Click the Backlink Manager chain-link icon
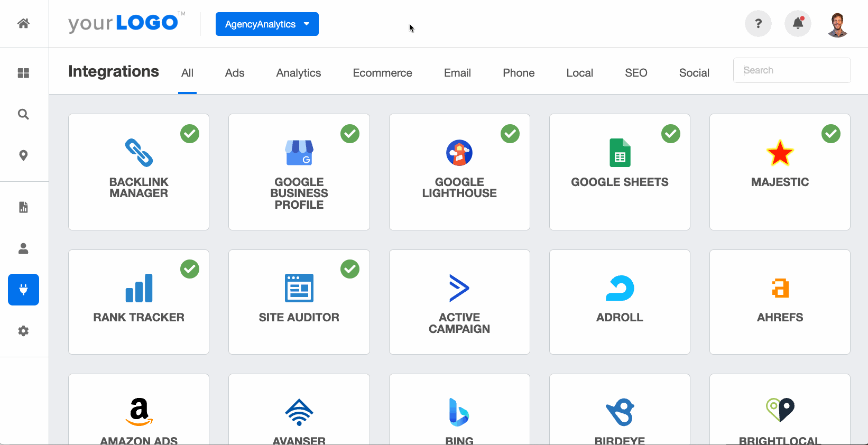Screen dimensions: 868x445 pos(139,153)
